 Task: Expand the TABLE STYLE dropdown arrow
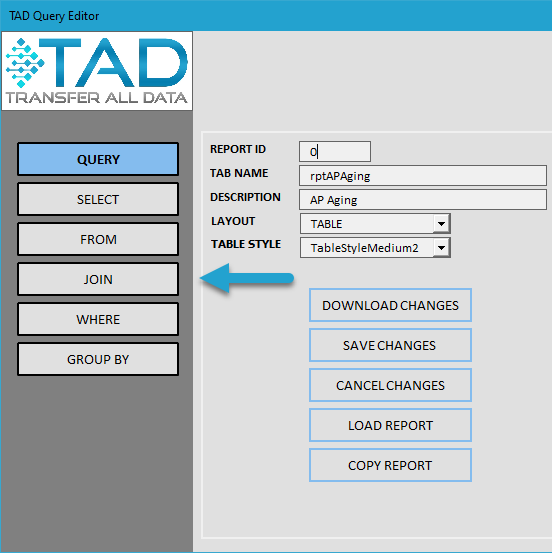pyautogui.click(x=441, y=248)
